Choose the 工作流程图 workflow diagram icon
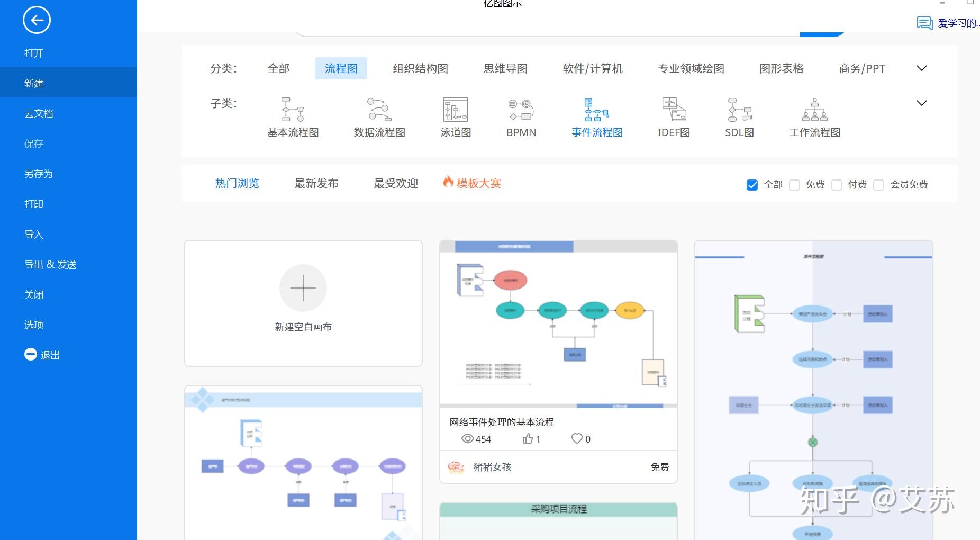980x540 pixels. tap(814, 110)
